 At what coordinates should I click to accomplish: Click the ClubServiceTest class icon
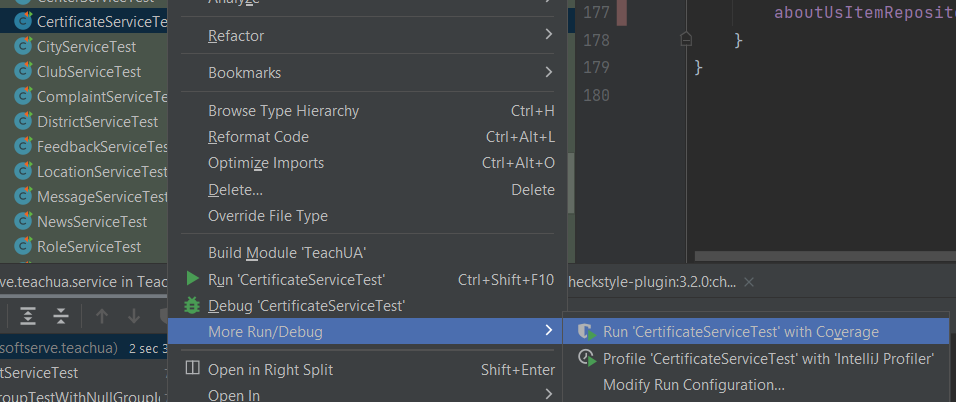pos(23,71)
